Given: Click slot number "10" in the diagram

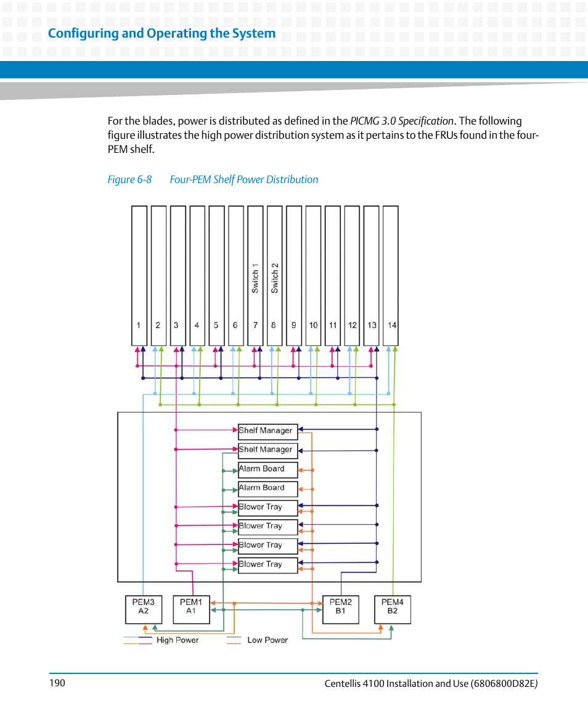Looking at the screenshot, I should (313, 325).
